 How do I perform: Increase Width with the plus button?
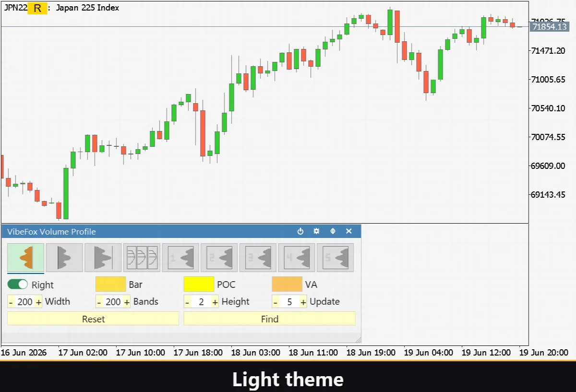(x=39, y=302)
